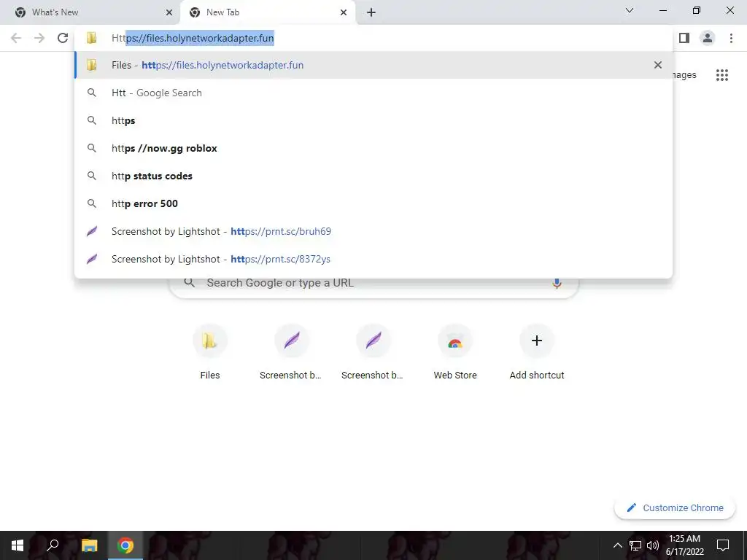The height and width of the screenshot is (560, 747).
Task: Show hidden system tray icons
Action: click(617, 545)
